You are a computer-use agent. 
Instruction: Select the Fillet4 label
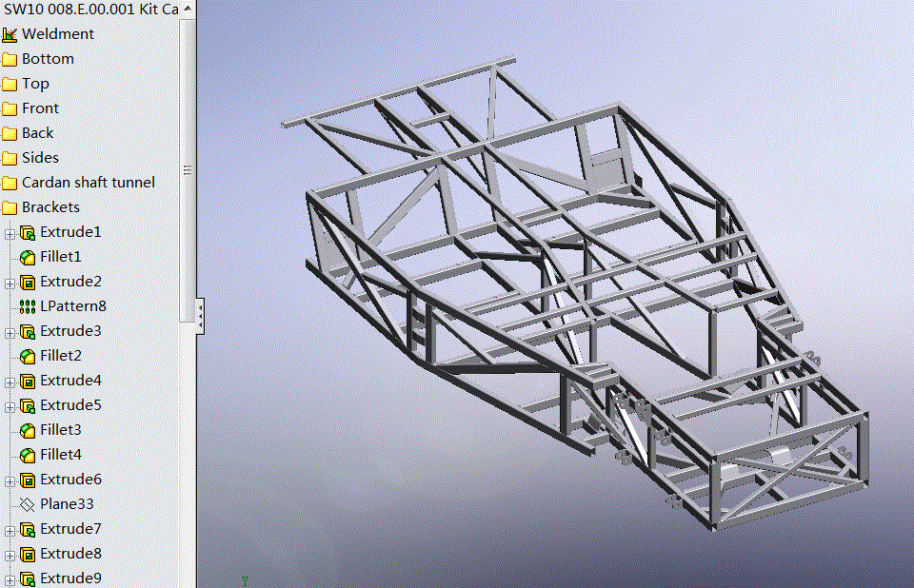point(61,455)
